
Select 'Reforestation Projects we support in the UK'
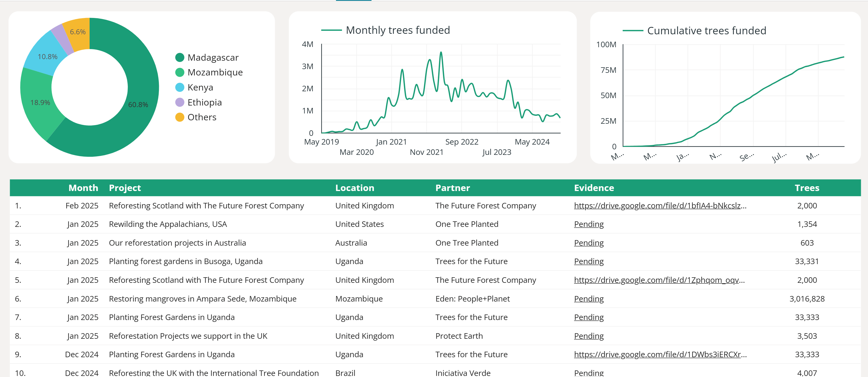[x=188, y=336]
